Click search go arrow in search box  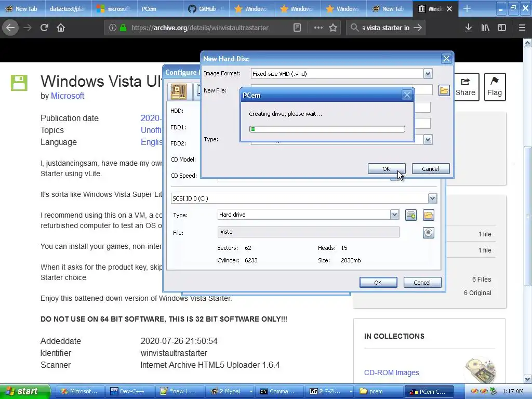pos(418,28)
